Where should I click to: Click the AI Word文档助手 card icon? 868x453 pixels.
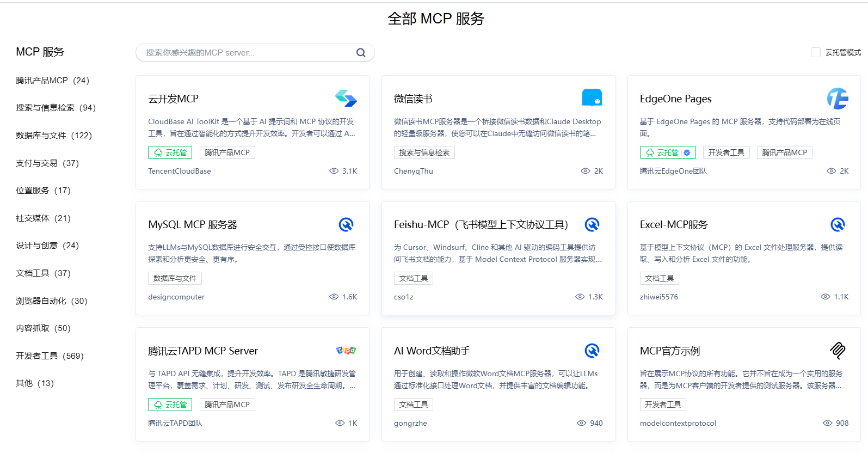click(x=592, y=351)
